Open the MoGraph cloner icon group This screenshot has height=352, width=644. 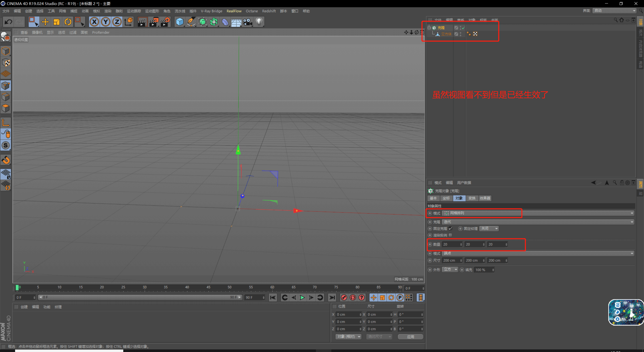(x=214, y=22)
